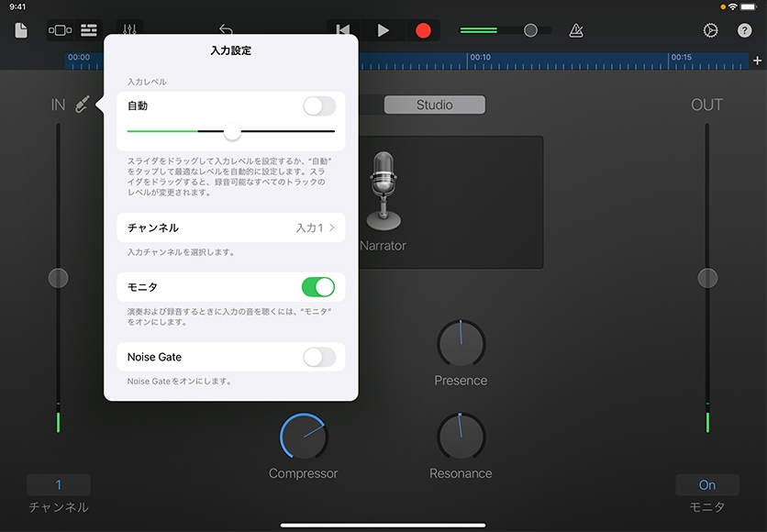Viewport: 767px width, 532px height.
Task: Open My Songs document browser
Action: click(x=21, y=30)
